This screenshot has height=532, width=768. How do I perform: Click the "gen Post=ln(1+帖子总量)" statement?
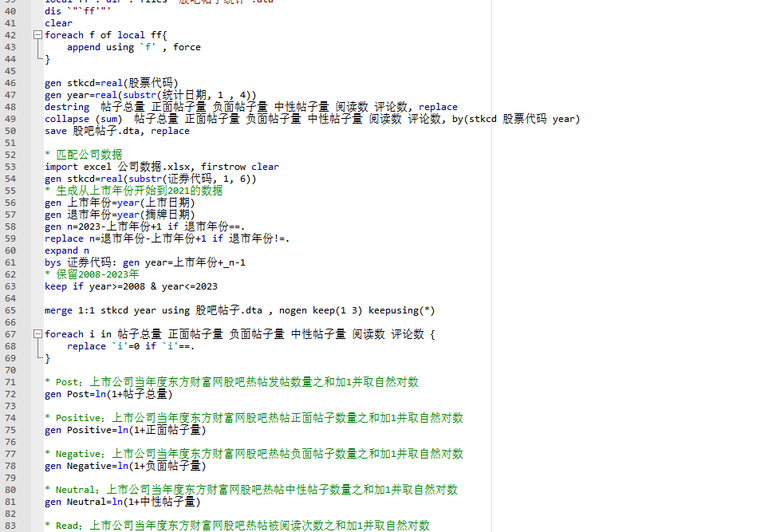(108, 394)
